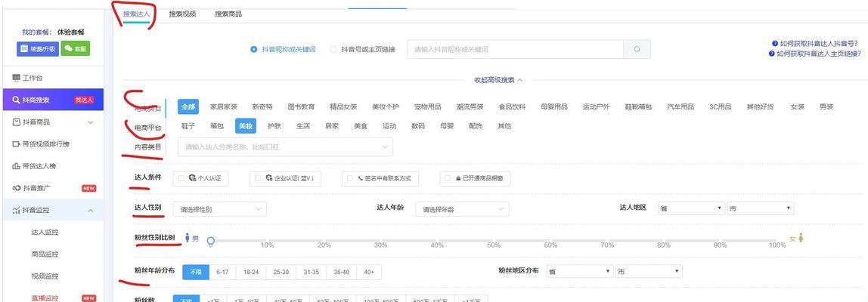Select the 3C用品 category
868x302 pixels.
721,106
